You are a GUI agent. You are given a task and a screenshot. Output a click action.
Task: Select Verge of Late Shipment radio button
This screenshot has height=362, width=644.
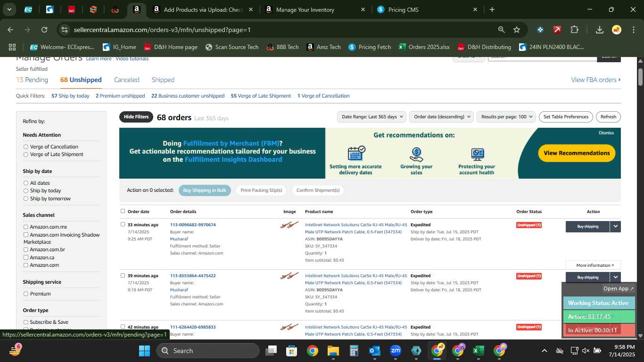[26, 154]
